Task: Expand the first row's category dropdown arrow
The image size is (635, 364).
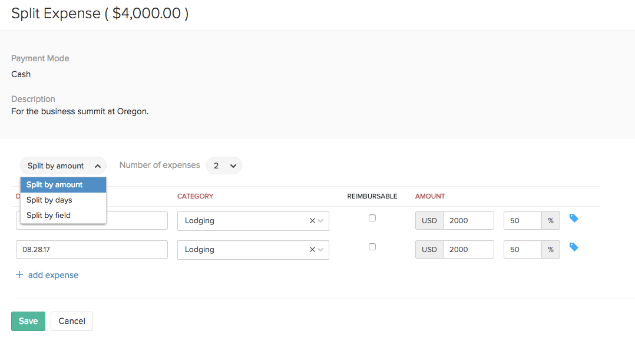Action: pos(321,221)
